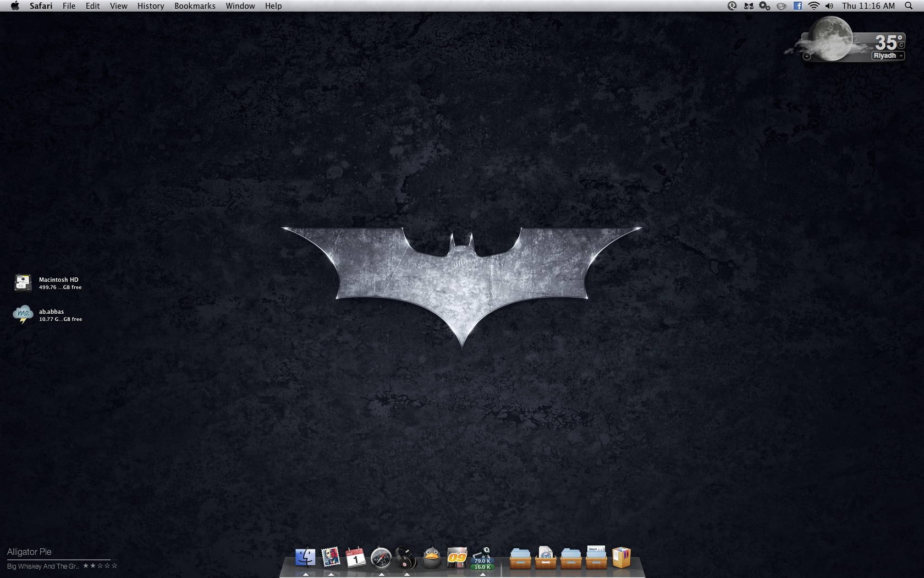Set track rating to five stars
924x578 pixels.
[x=114, y=565]
